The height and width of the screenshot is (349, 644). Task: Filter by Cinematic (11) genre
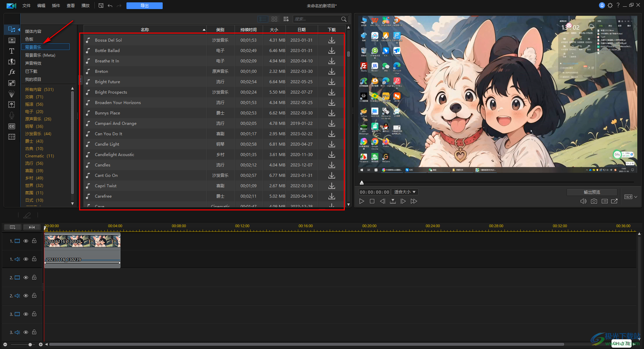tap(40, 156)
